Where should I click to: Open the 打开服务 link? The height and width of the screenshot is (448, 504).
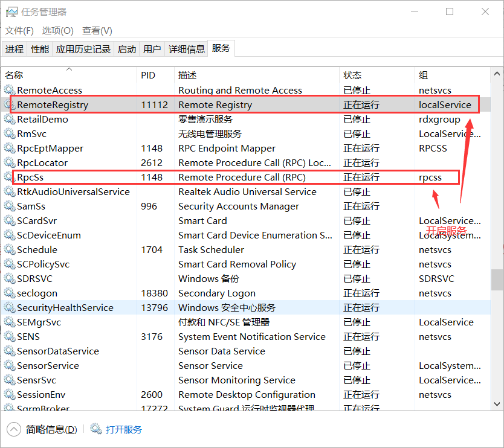point(124,429)
